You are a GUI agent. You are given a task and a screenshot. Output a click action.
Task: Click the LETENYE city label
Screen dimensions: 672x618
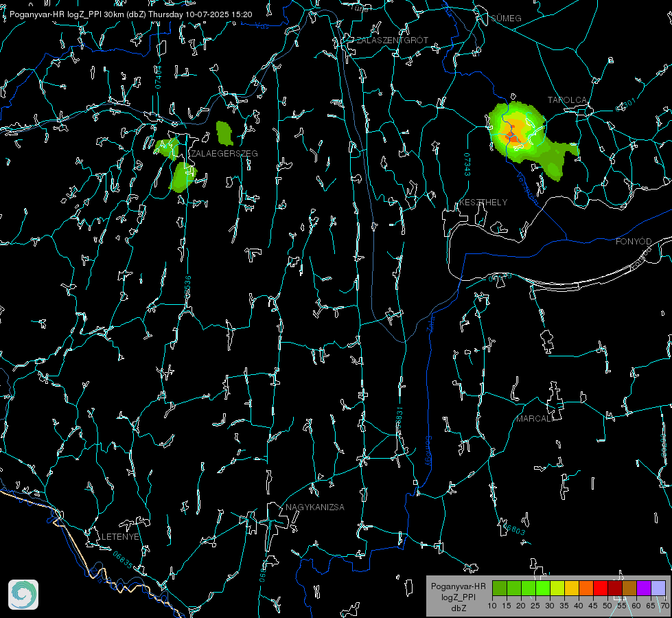(120, 536)
